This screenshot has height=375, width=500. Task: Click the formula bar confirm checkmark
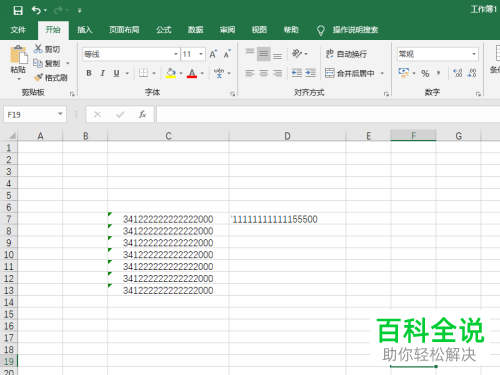click(x=120, y=115)
